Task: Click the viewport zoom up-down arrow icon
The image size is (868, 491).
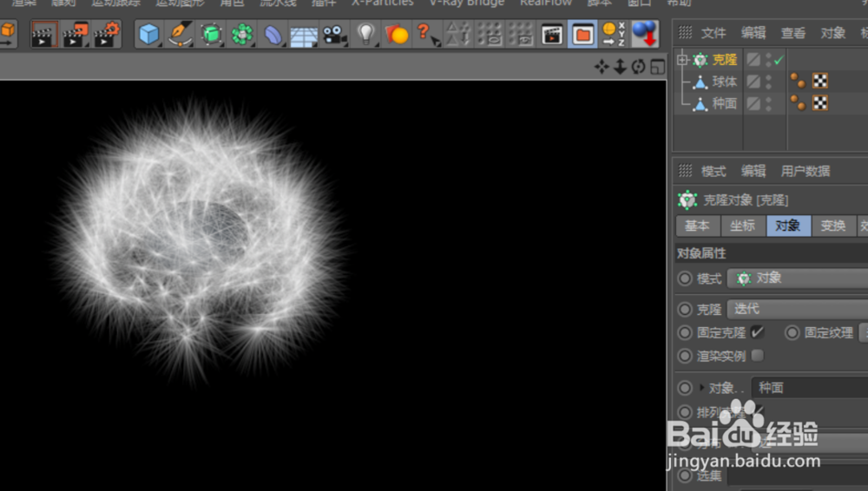Action: click(620, 67)
